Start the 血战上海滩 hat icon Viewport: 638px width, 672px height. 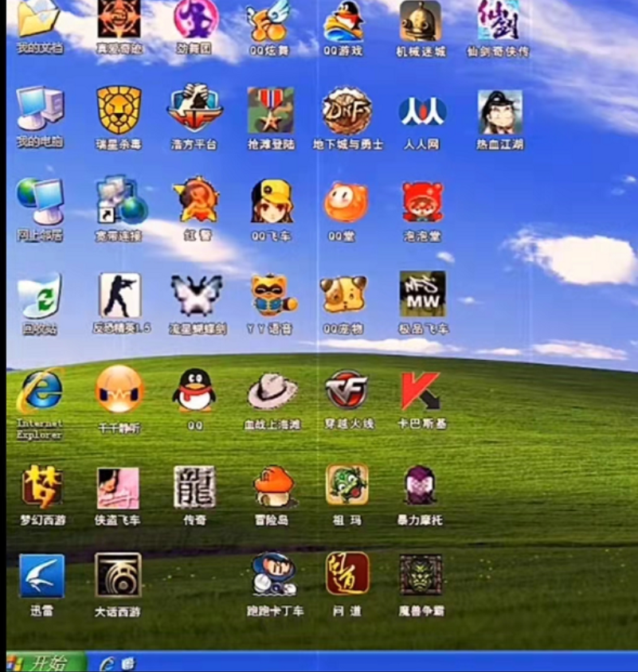272,391
